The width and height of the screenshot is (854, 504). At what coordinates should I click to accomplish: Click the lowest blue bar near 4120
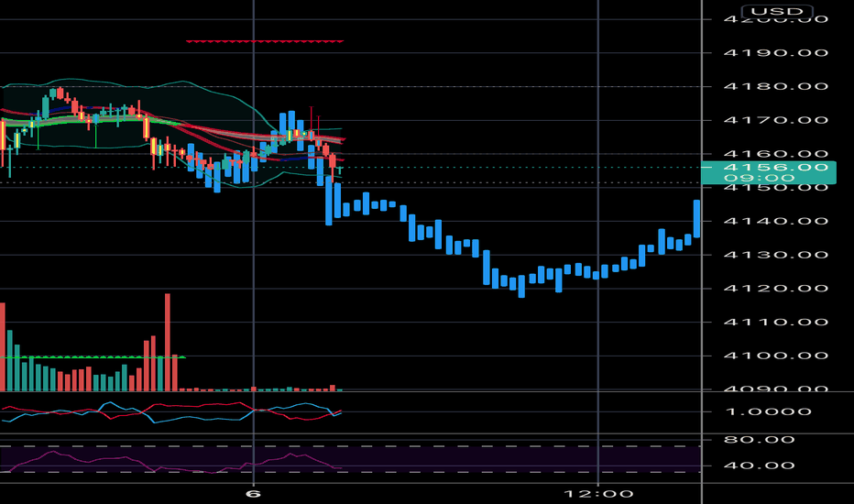(521, 286)
